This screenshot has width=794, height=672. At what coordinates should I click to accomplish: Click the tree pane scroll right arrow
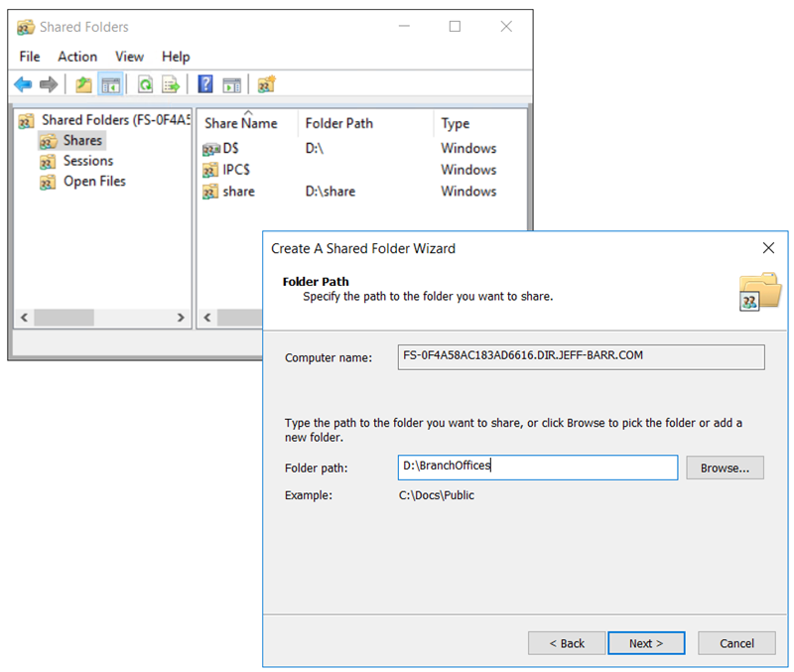pos(181,318)
